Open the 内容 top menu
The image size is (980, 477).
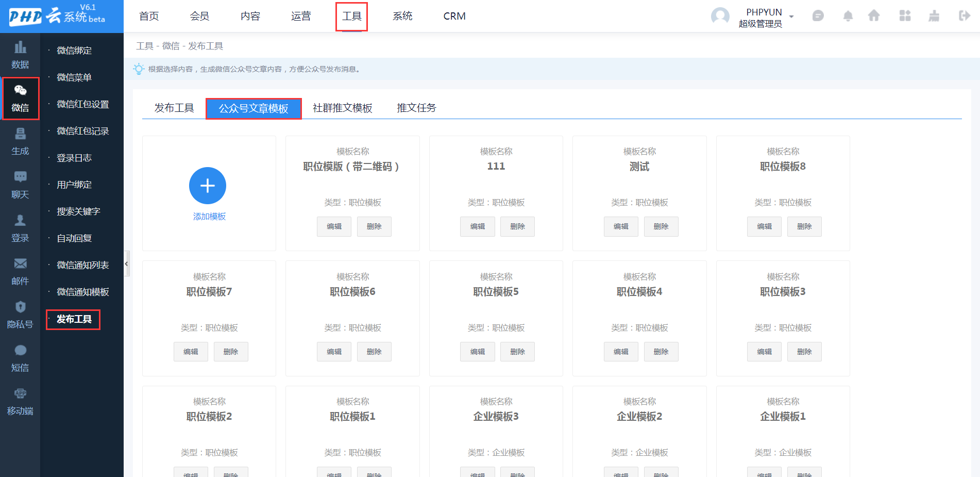(x=250, y=17)
